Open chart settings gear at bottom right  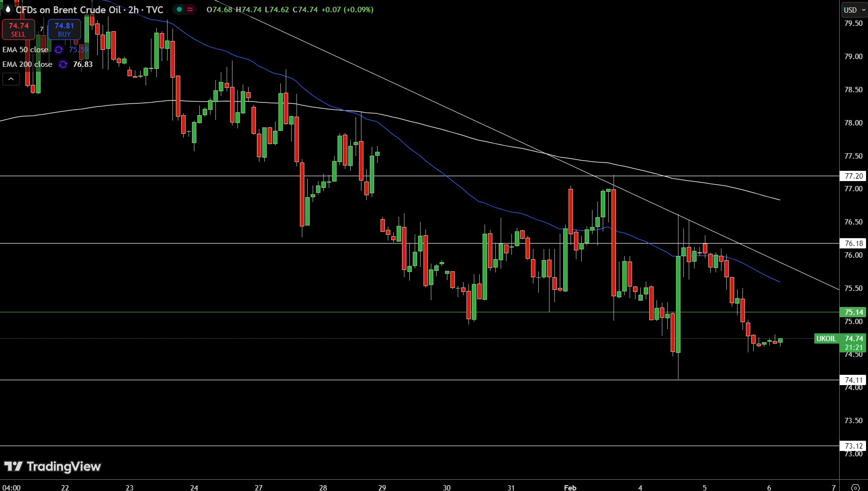855,487
